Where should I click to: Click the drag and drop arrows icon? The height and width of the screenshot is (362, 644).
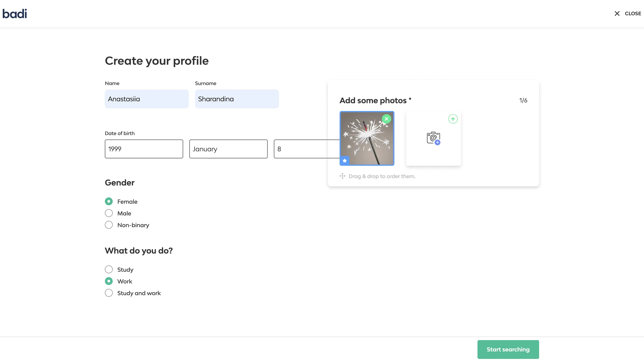click(x=342, y=176)
